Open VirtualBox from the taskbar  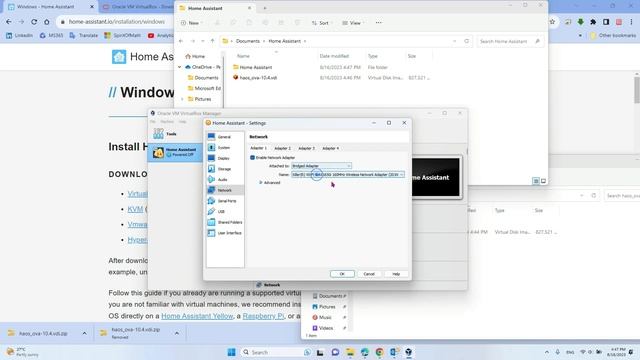[x=409, y=352]
